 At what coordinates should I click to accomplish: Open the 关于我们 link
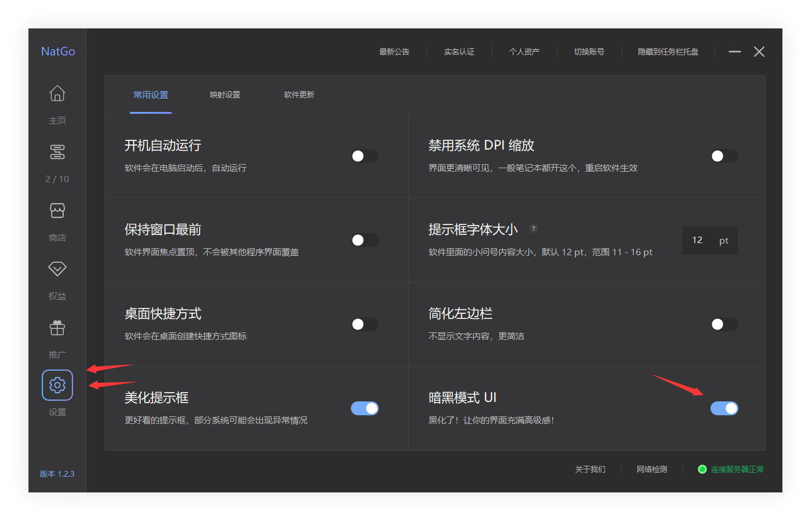click(x=590, y=469)
